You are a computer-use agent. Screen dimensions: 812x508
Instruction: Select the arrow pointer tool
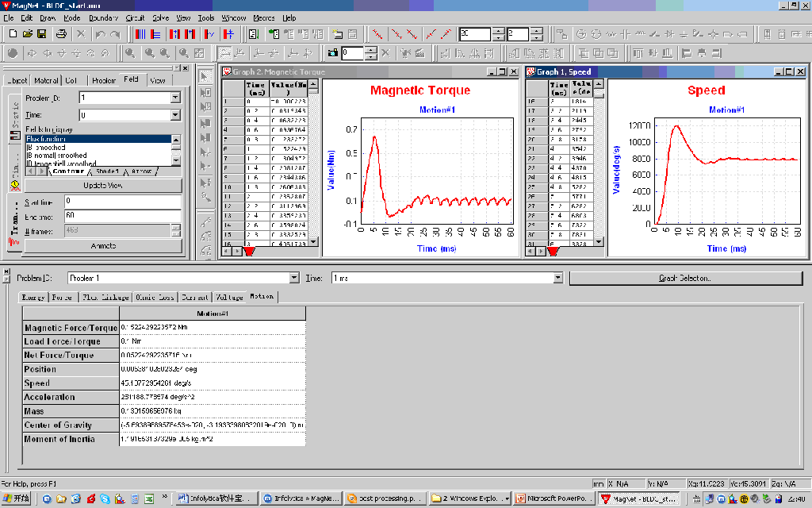pos(205,76)
